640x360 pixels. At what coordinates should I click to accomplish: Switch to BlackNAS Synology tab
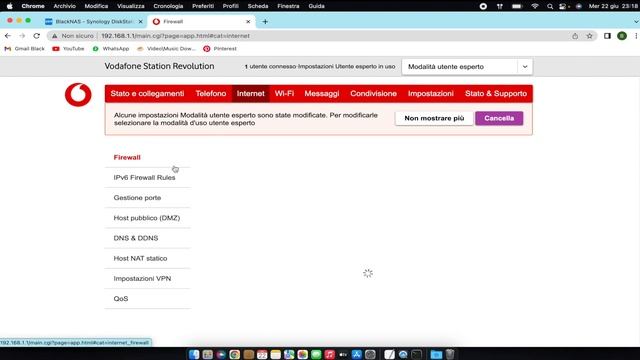(94, 22)
